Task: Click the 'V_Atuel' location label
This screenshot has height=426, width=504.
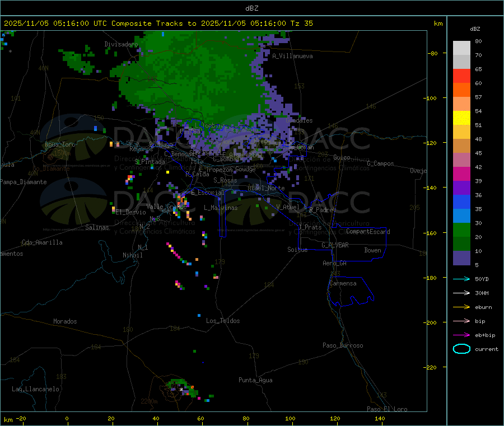Action: 288,207
